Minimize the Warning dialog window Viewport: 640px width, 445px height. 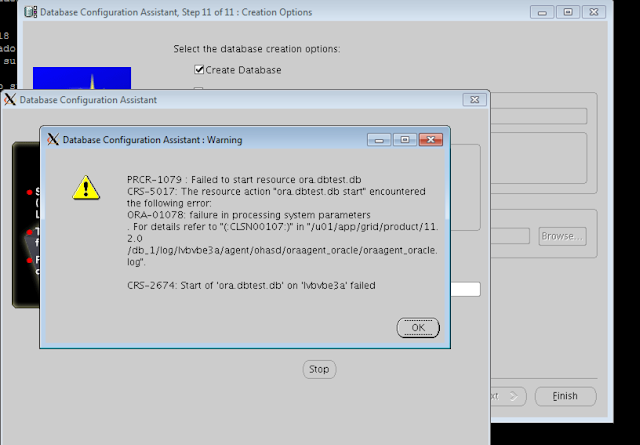click(379, 140)
